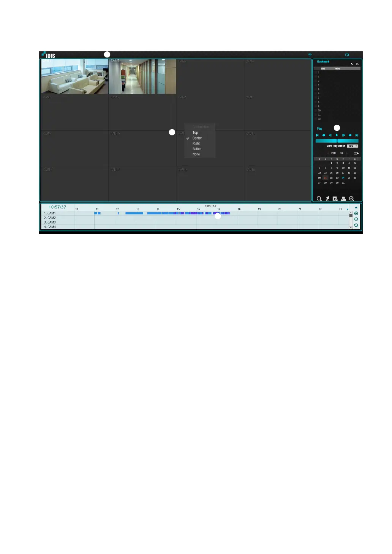Click the timeline vertical scrollbar thumb
The height and width of the screenshot is (554, 392).
[x=351, y=215]
